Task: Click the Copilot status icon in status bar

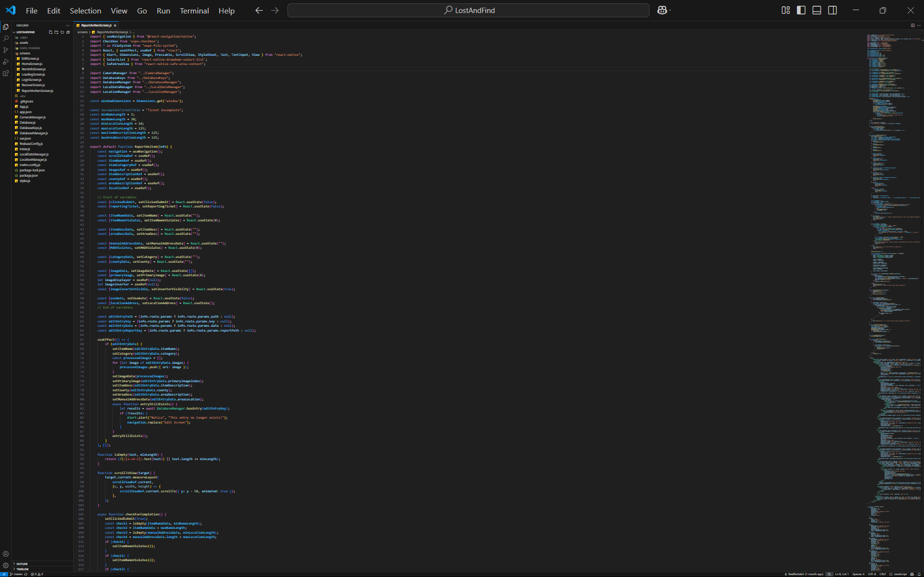Action: (913, 574)
